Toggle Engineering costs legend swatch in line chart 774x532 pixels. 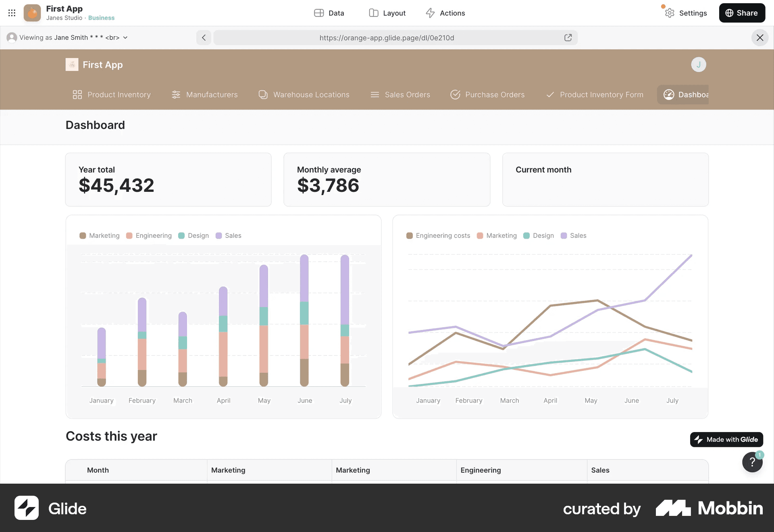tap(410, 236)
